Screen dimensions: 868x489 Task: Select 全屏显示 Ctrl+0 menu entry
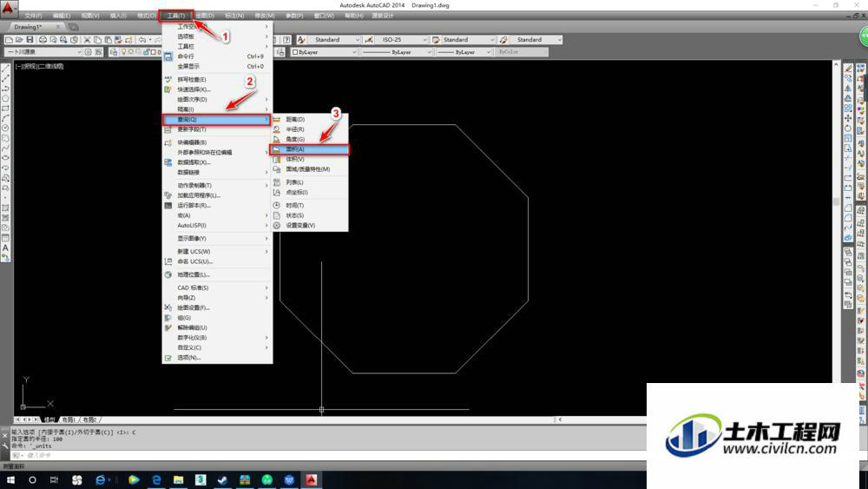pos(217,67)
